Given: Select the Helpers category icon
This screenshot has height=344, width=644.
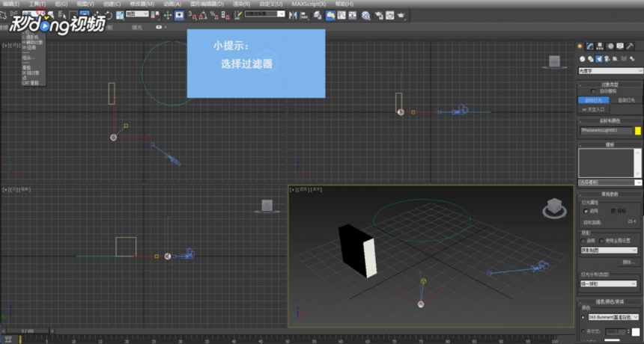Looking at the screenshot, I should click(616, 59).
